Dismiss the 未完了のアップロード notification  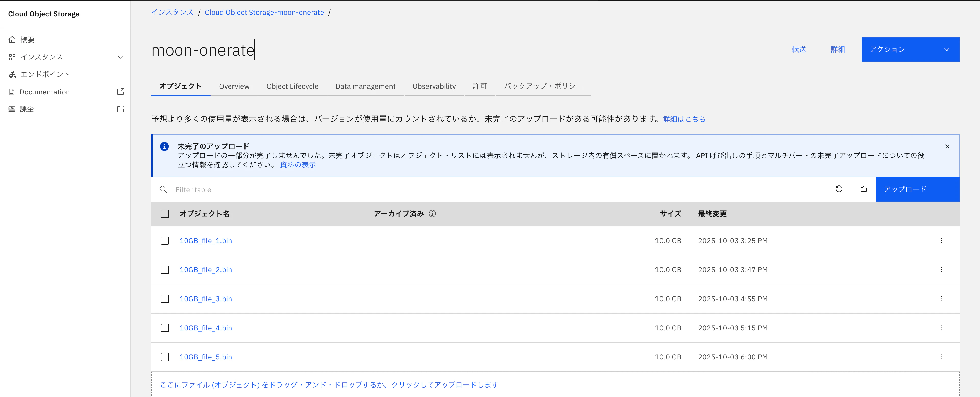[x=947, y=146]
